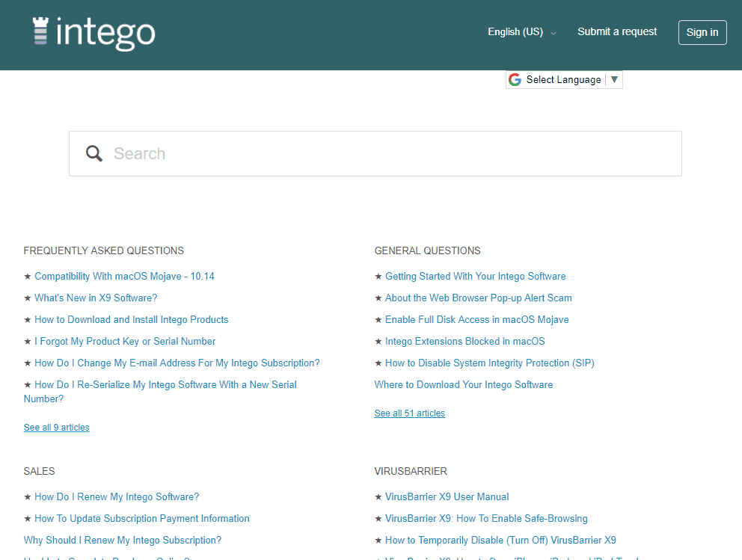Click the search magnifying glass icon

93,153
